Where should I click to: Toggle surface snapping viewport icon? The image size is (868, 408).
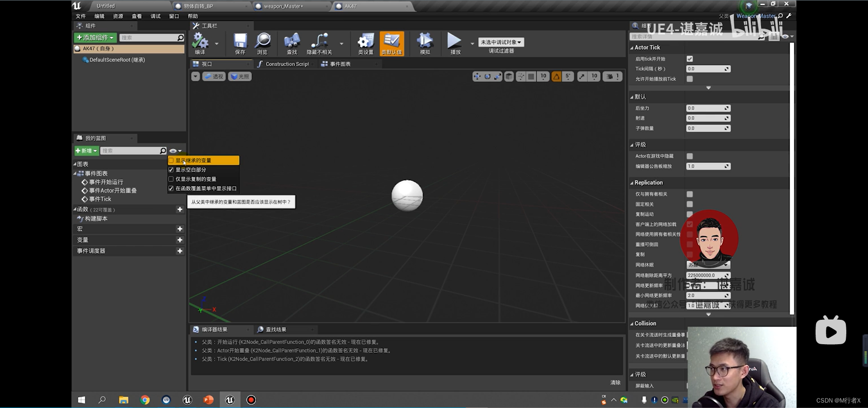(521, 76)
